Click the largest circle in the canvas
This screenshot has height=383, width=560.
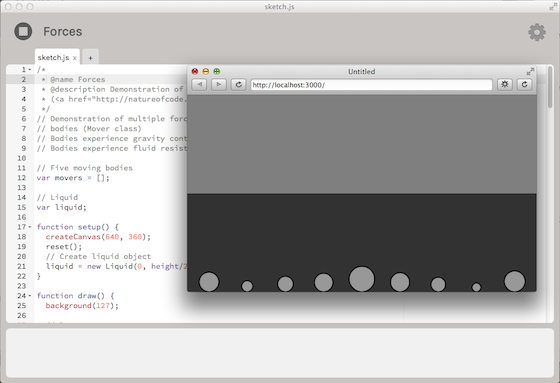[x=361, y=279]
